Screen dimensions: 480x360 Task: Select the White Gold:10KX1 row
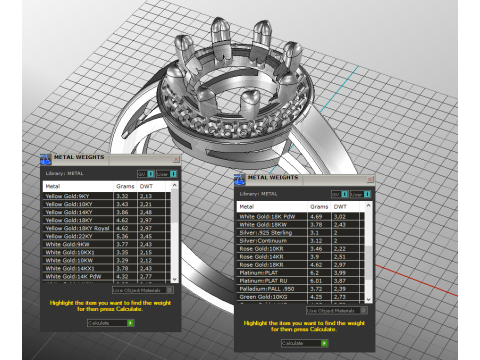coord(107,252)
